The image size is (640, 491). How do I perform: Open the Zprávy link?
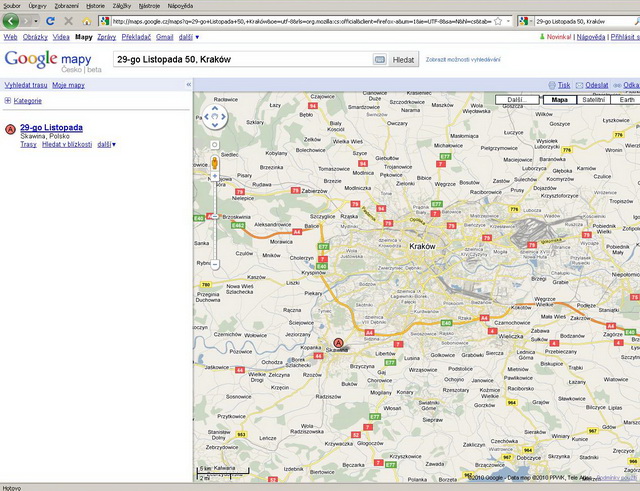click(107, 37)
